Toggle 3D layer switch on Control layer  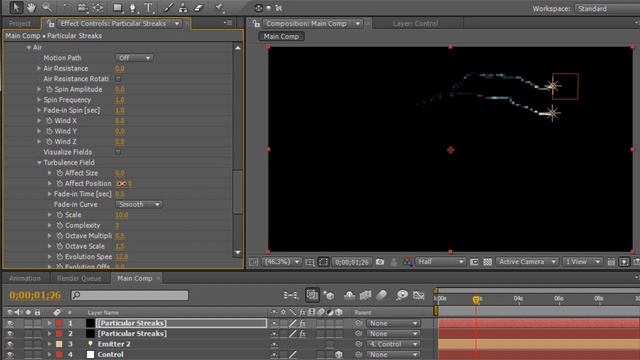pyautogui.click(x=338, y=355)
